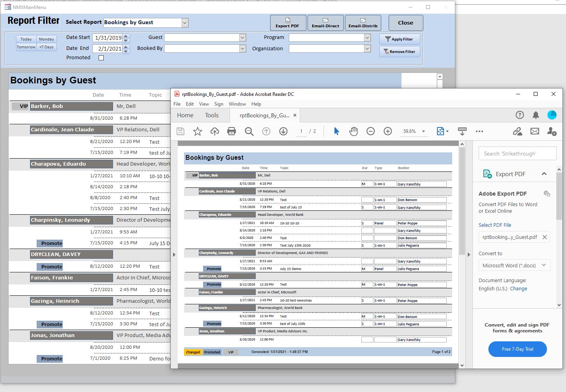Activate the hand pan tool
The height and width of the screenshot is (392, 566).
click(x=354, y=131)
